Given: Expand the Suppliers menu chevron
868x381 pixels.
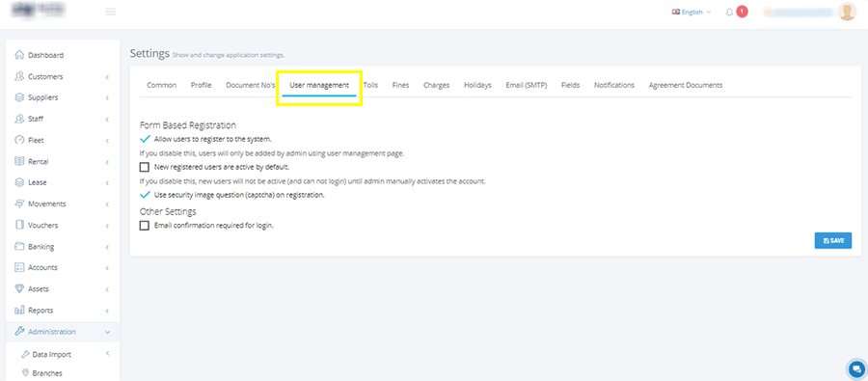Looking at the screenshot, I should pyautogui.click(x=107, y=98).
